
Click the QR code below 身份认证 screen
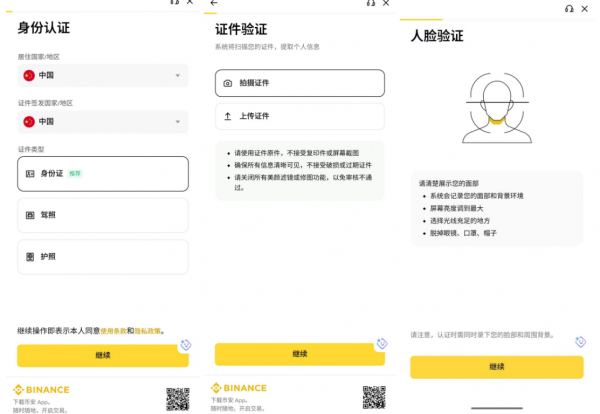[178, 399]
